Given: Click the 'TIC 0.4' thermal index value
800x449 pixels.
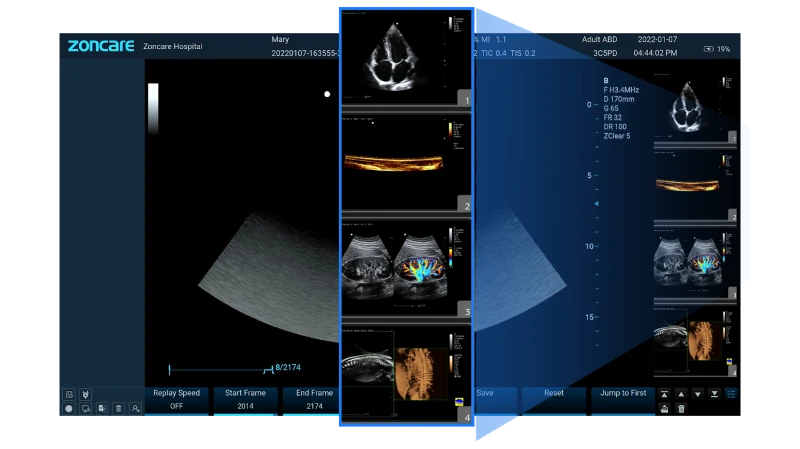Looking at the screenshot, I should [494, 53].
